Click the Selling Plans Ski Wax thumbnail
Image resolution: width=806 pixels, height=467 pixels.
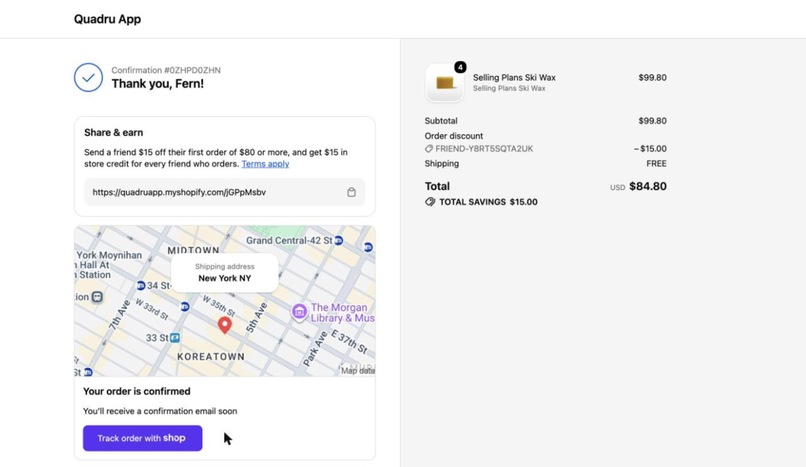[x=445, y=83]
